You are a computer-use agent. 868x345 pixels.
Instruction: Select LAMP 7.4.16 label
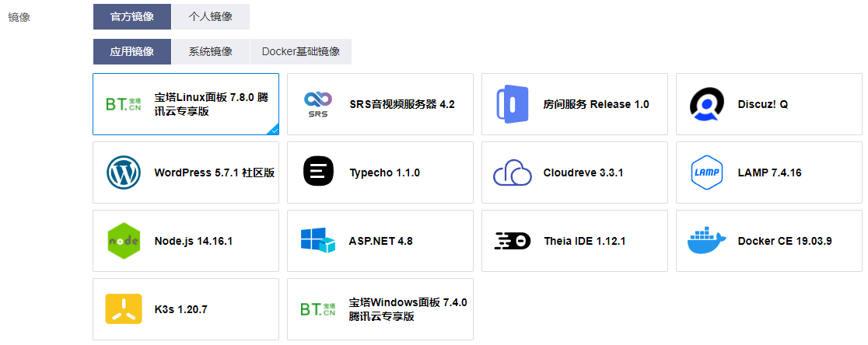point(769,172)
